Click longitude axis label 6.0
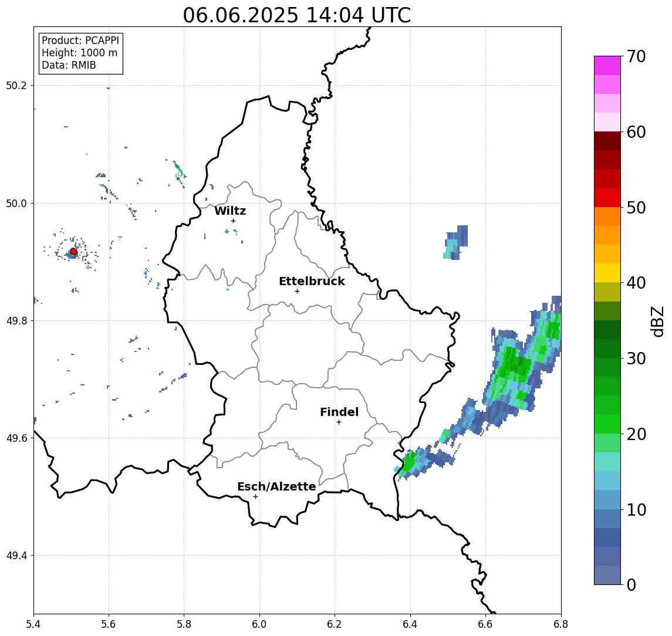Image resolution: width=672 pixels, height=636 pixels. coord(260,624)
